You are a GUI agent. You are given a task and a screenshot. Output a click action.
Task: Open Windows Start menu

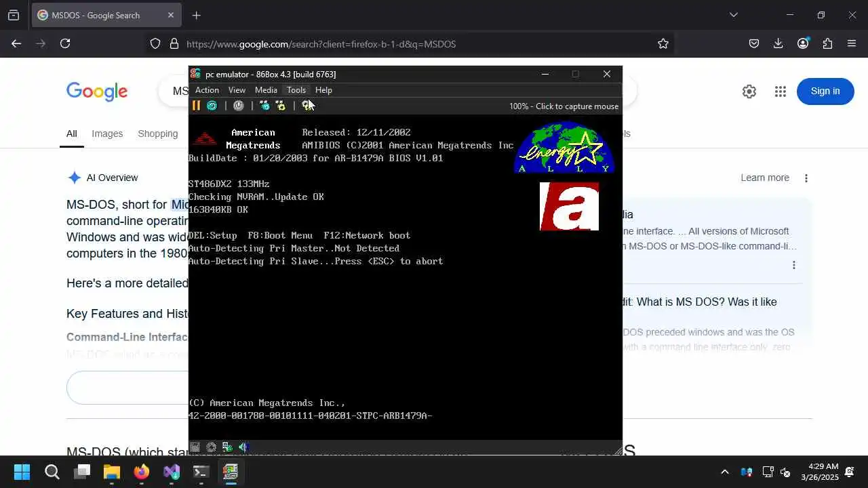pos(22,472)
